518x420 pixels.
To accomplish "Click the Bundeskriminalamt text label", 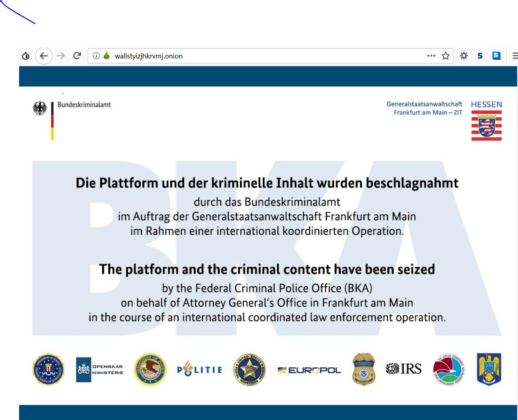I will [x=84, y=105].
